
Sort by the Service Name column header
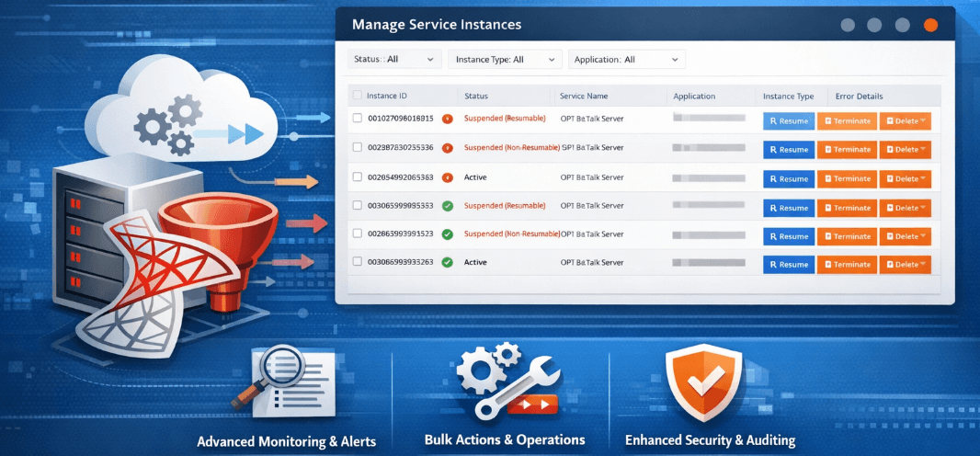point(584,97)
